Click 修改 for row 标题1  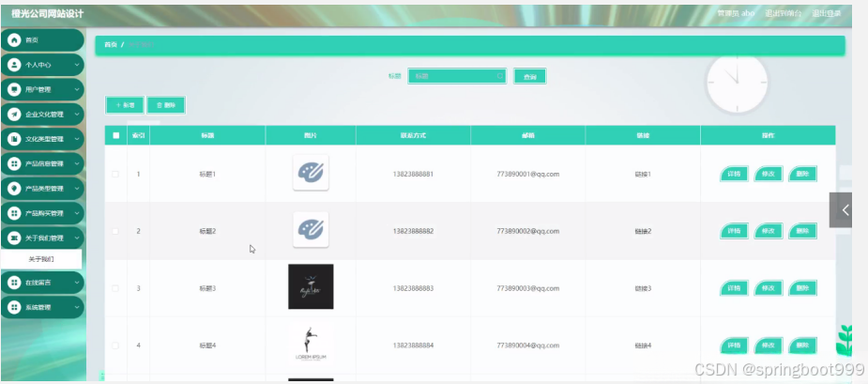(769, 174)
